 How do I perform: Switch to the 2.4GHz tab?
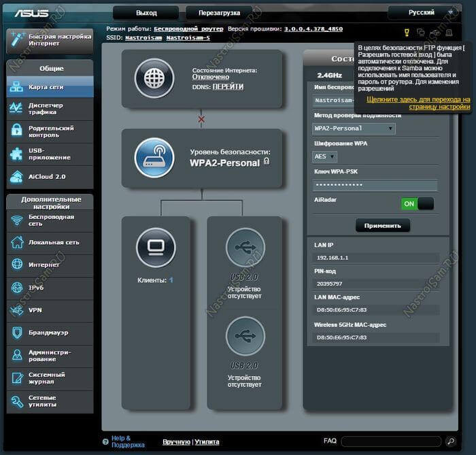coord(329,75)
